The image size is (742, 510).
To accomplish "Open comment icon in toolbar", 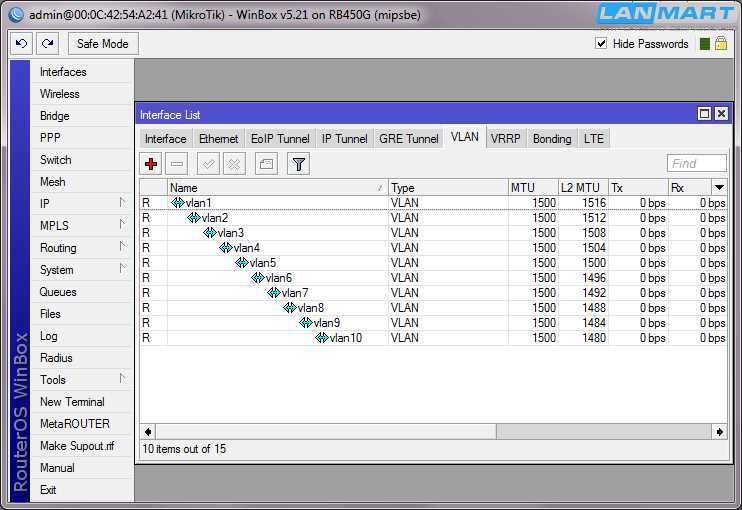I will [x=266, y=164].
